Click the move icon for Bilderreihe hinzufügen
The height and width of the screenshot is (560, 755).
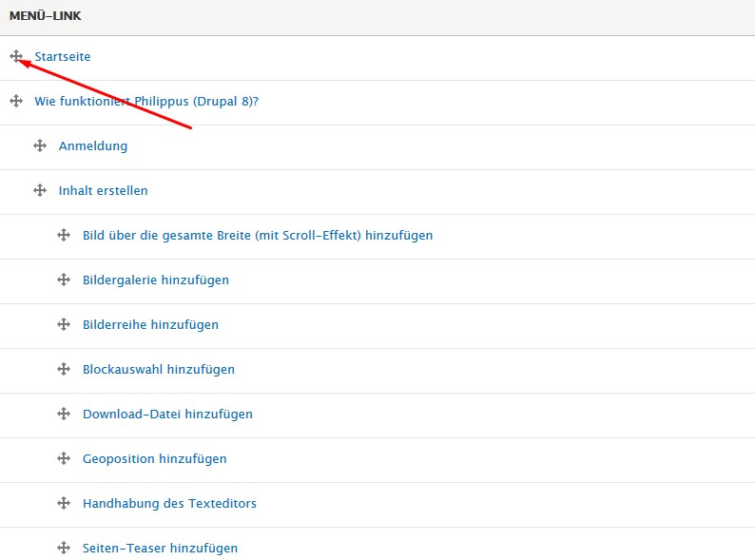click(64, 324)
